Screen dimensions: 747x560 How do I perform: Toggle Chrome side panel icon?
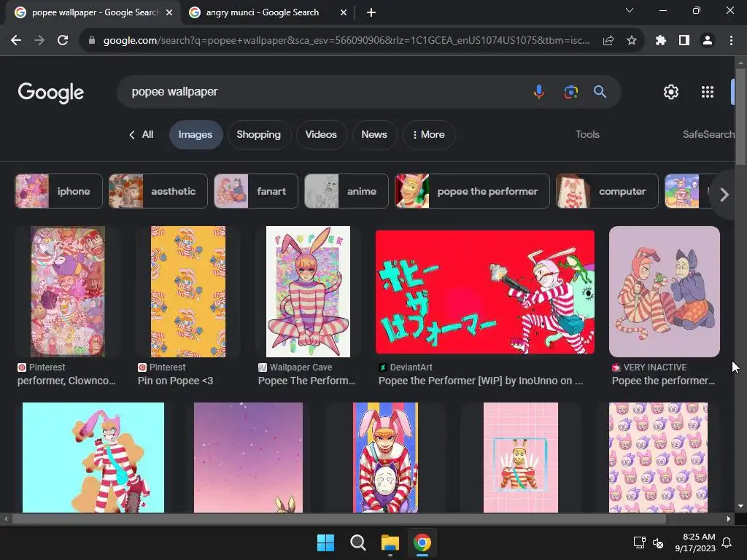point(684,41)
